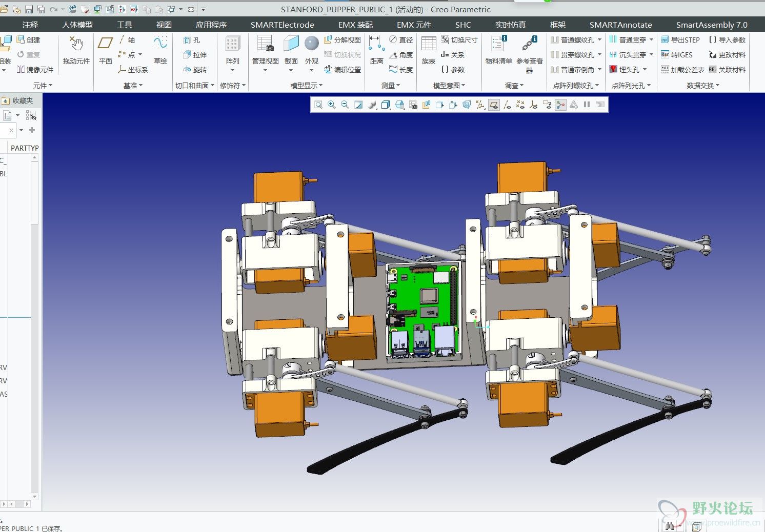Click the Drag Components (拖动元件) hand icon
765x532 pixels.
pos(76,44)
